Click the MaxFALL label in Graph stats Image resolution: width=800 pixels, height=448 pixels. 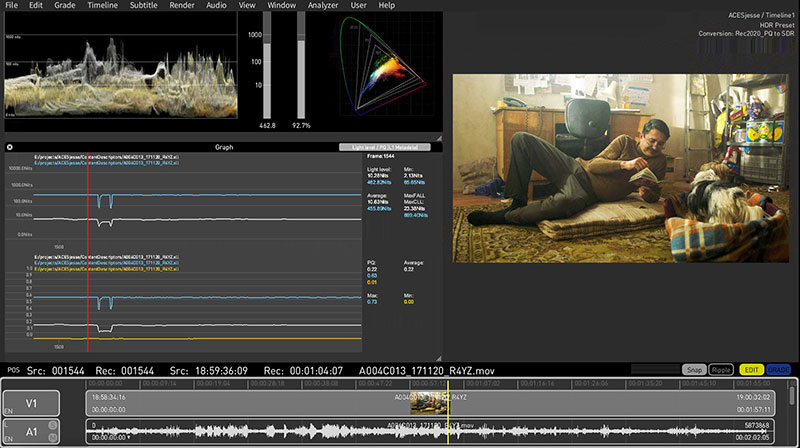(414, 195)
